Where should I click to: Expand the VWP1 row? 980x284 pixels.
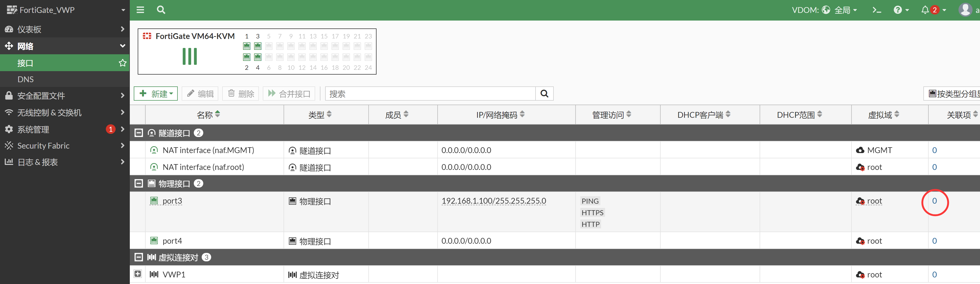[x=138, y=274]
